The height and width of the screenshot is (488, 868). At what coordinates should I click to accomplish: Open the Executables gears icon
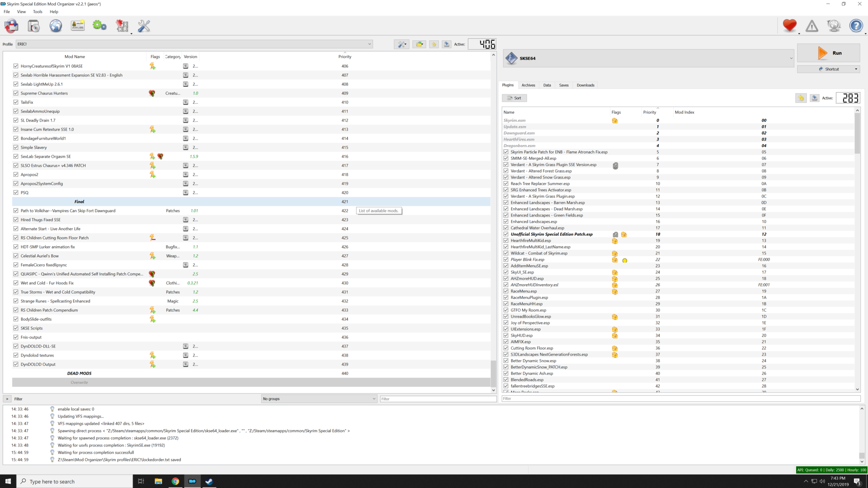point(99,26)
